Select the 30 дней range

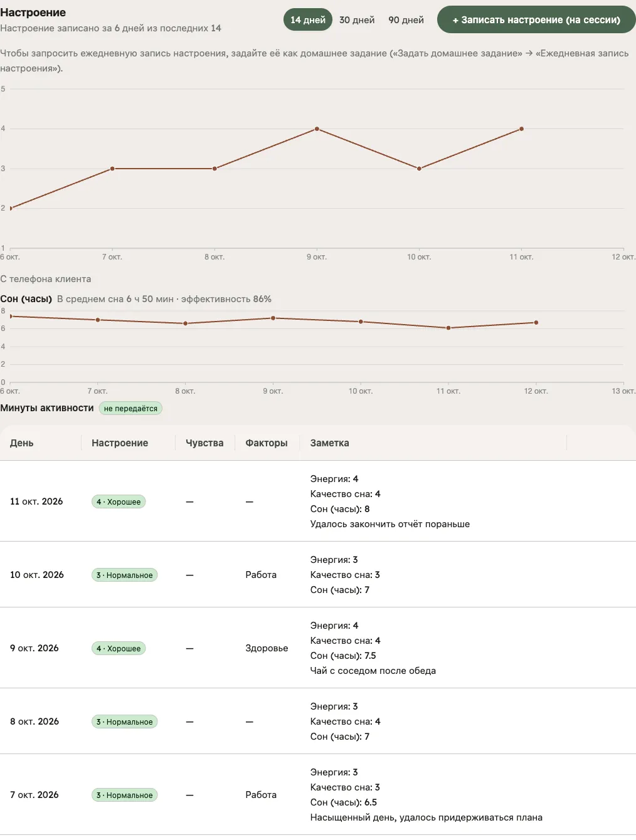coord(357,20)
